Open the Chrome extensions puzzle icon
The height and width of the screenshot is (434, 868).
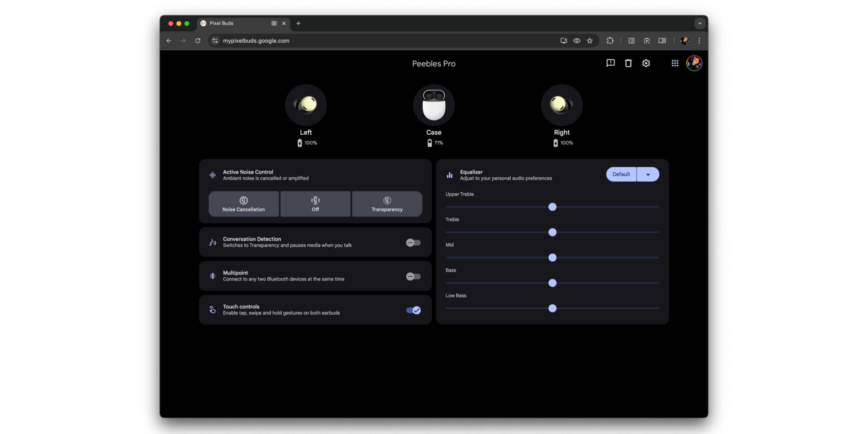(x=610, y=41)
